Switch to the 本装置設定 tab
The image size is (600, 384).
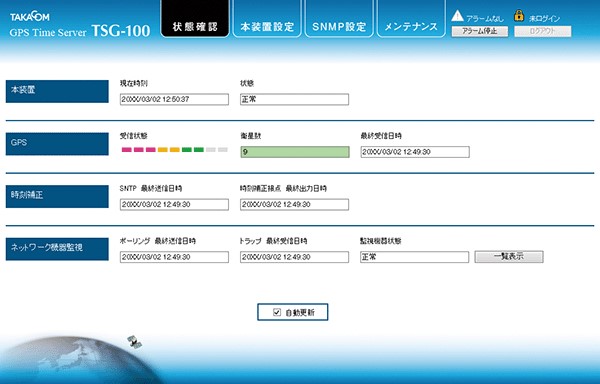click(x=267, y=19)
